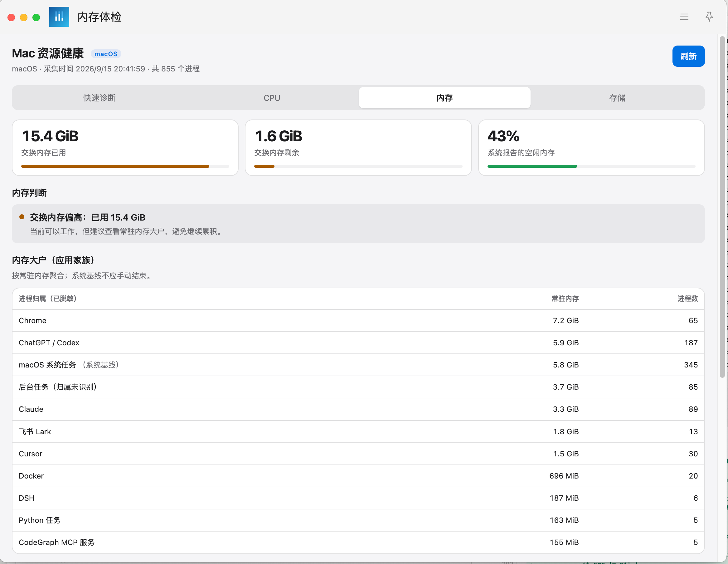
Task: Click the orange warning dot indicator
Action: (22, 217)
